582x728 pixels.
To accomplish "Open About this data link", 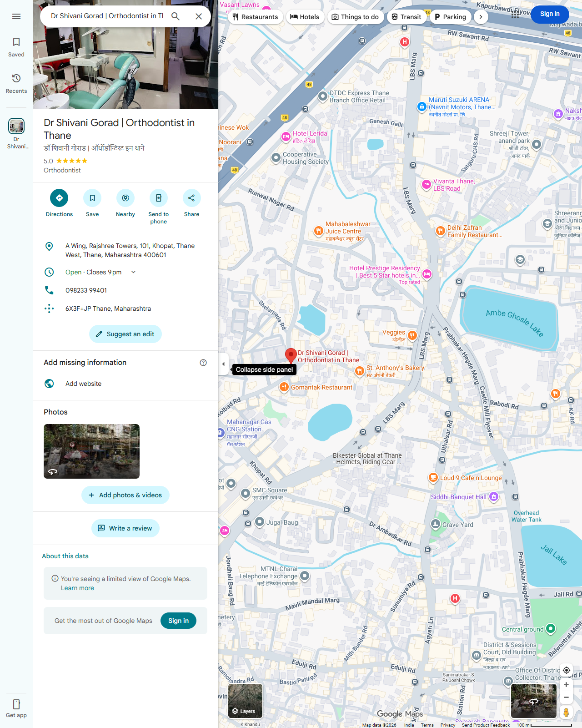I will pos(65,556).
